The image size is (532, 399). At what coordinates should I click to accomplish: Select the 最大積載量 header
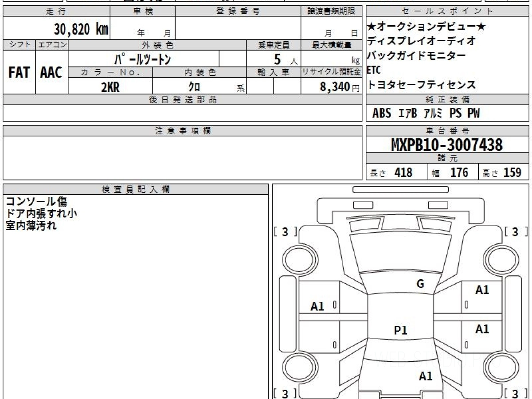[x=331, y=45]
